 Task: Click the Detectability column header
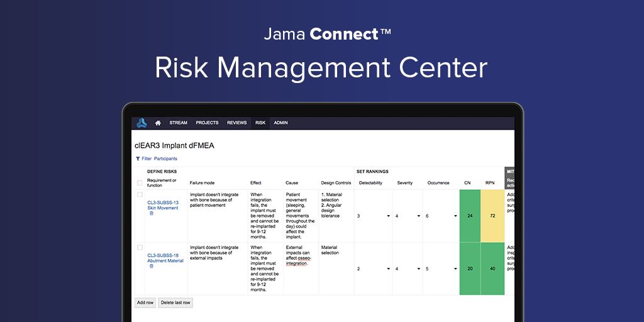[x=370, y=183]
